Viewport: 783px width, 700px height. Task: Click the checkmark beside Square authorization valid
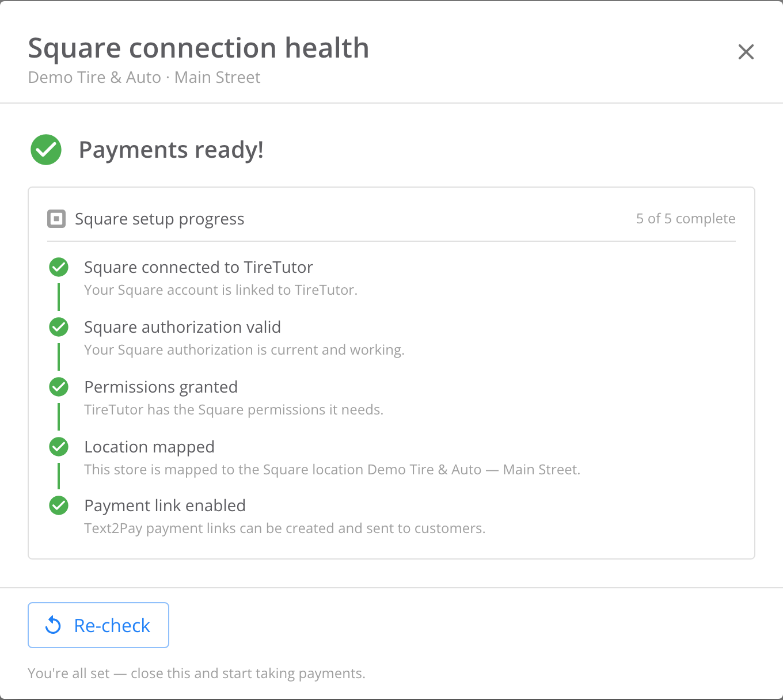tap(59, 327)
